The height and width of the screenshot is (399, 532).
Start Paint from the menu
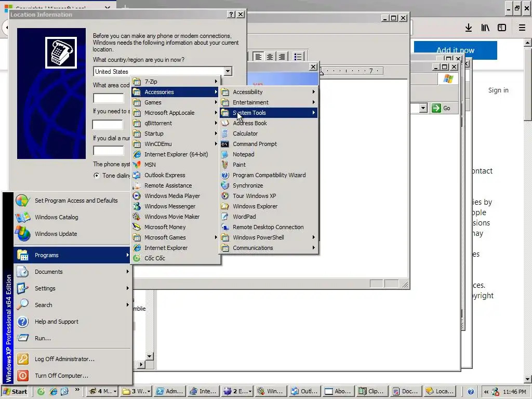pyautogui.click(x=269, y=165)
